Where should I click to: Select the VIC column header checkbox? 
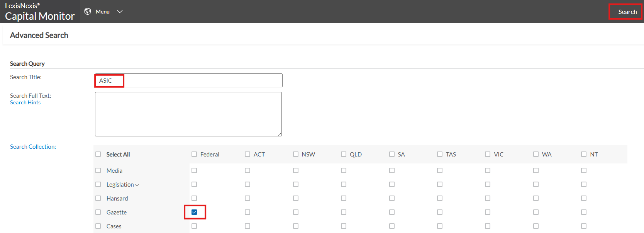(x=488, y=154)
